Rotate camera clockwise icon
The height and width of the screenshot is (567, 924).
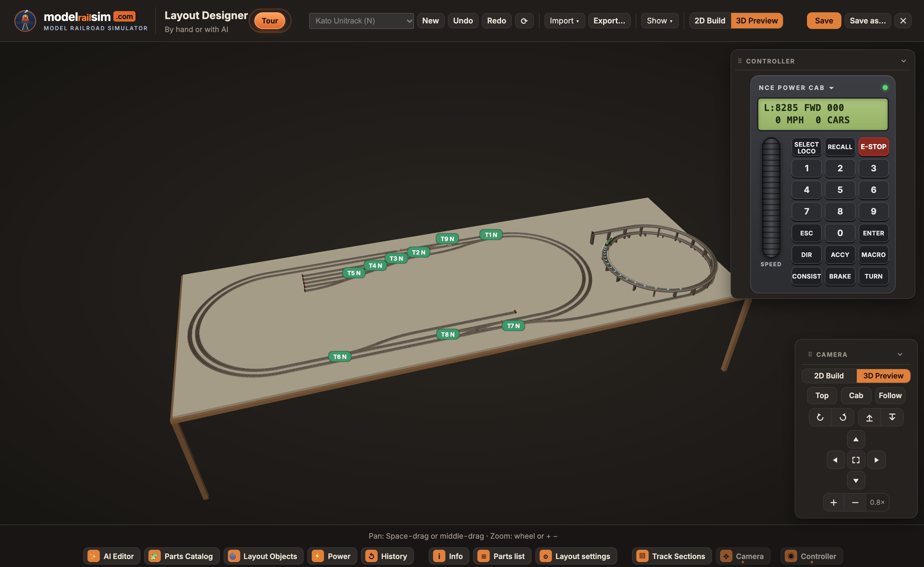[x=843, y=417]
